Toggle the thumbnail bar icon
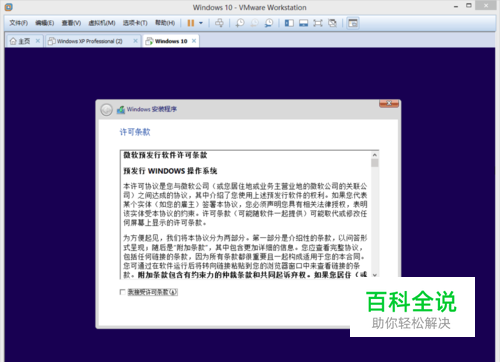The image size is (500, 362). (303, 23)
